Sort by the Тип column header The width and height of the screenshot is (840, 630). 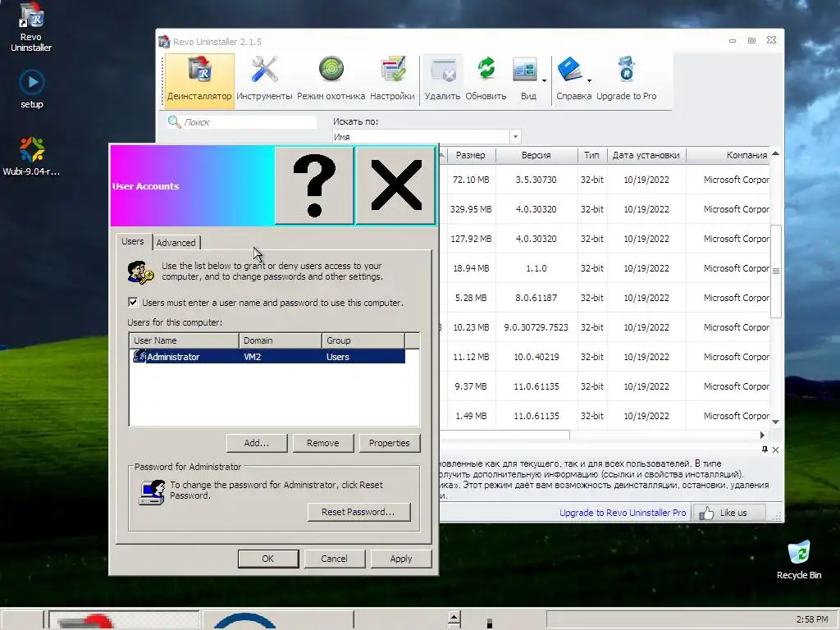tap(592, 155)
